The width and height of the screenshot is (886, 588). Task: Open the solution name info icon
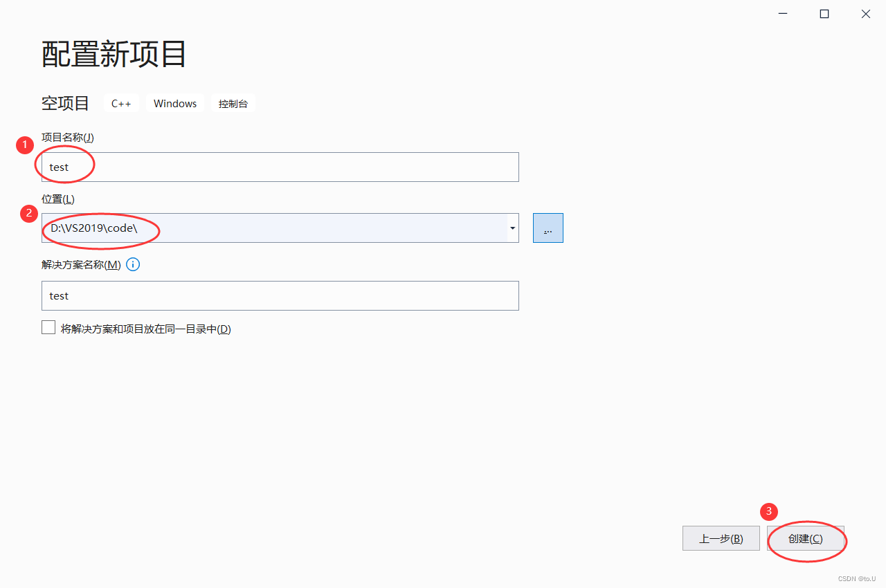click(133, 264)
